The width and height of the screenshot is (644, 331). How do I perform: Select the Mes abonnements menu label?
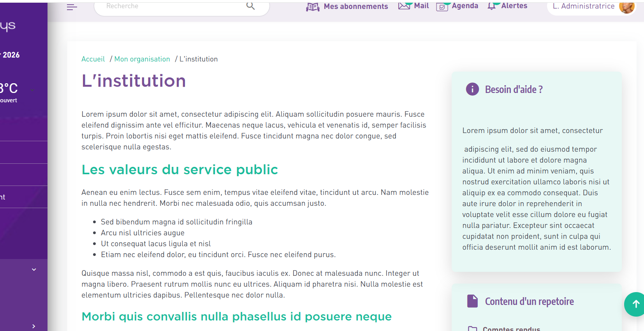(355, 7)
